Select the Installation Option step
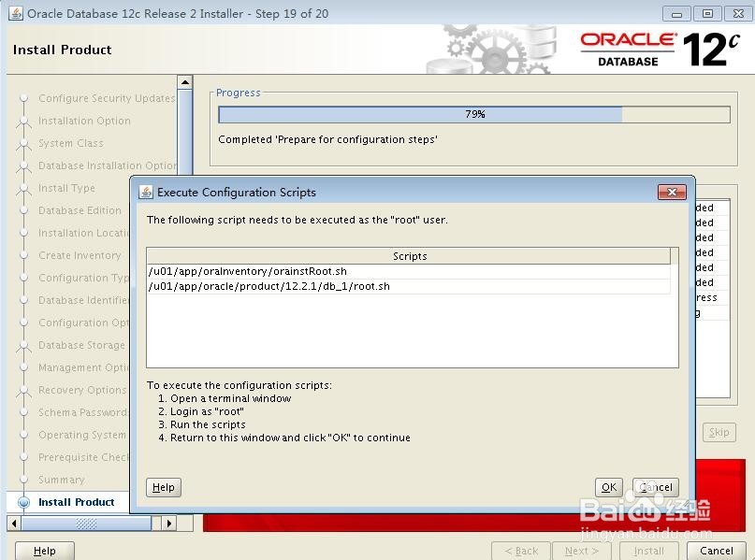This screenshot has height=560, width=755. click(x=84, y=121)
